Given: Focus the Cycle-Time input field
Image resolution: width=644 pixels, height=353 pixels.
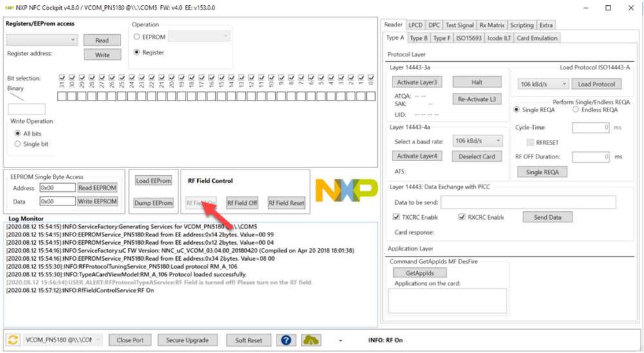Looking at the screenshot, I should 590,128.
